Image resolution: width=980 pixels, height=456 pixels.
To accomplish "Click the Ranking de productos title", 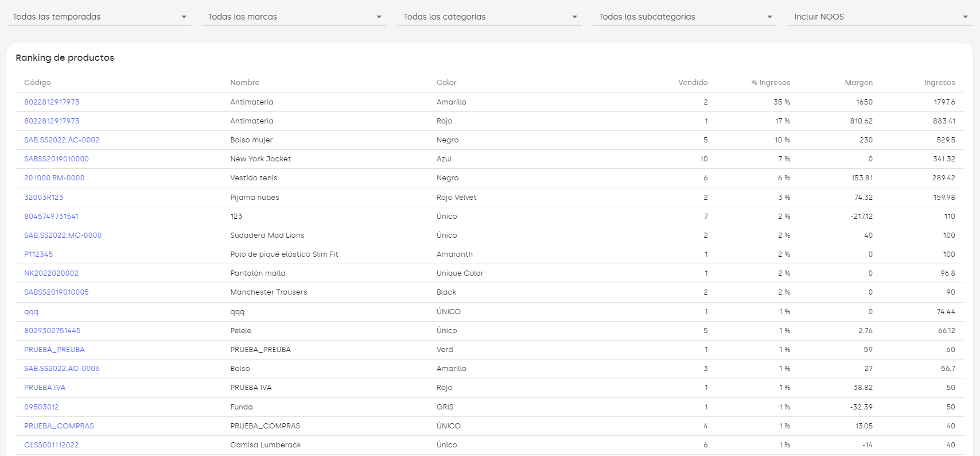I will click(65, 57).
